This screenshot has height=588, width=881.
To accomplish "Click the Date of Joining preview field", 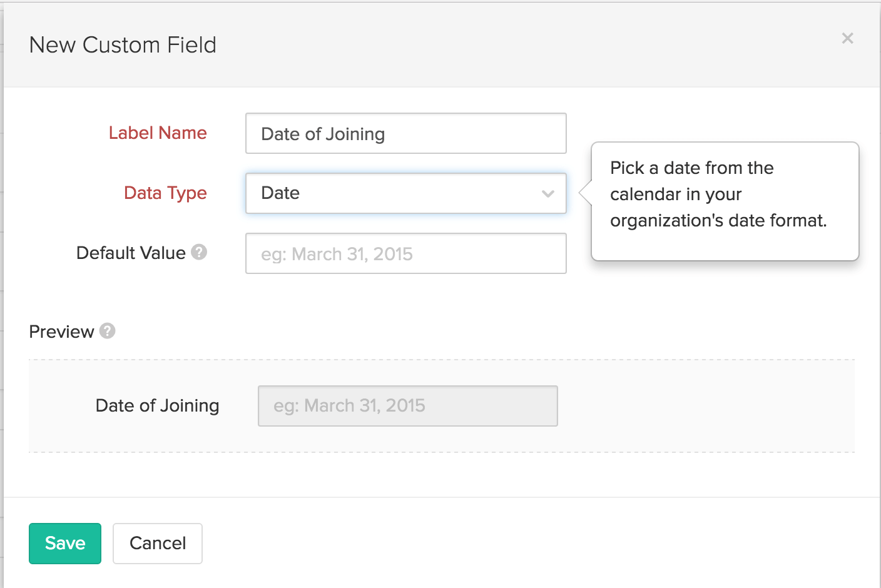I will [x=407, y=405].
